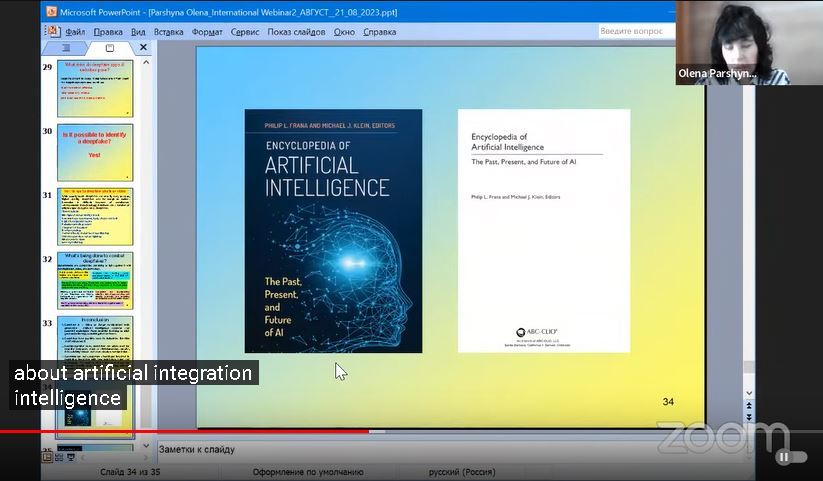Open the Окно menu
Screen dimensions: 823x481
tap(344, 32)
